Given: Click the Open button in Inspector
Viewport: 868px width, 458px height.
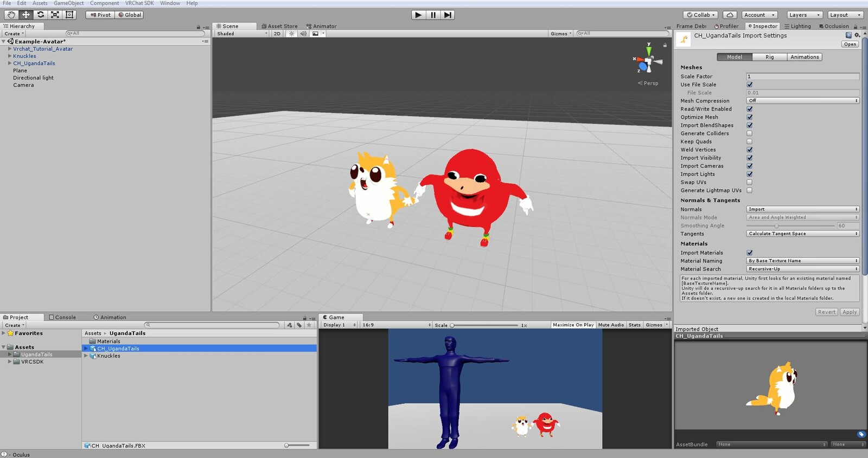Looking at the screenshot, I should 850,44.
